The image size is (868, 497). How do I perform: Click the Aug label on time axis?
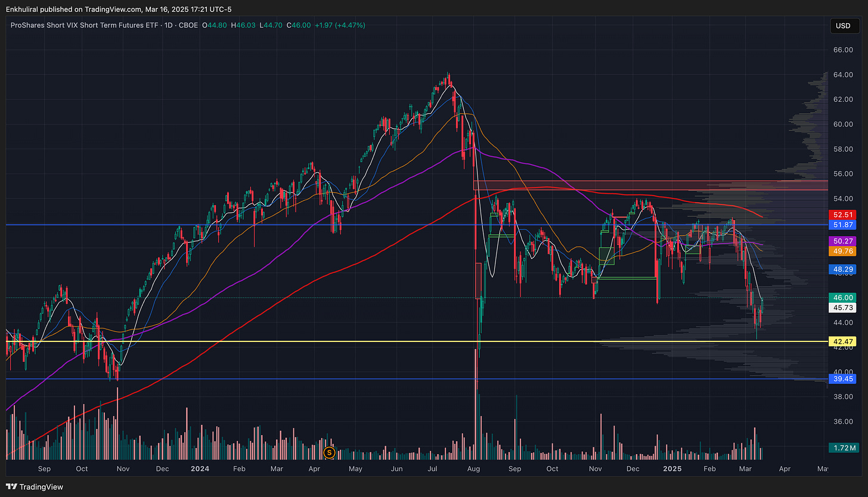pos(475,468)
